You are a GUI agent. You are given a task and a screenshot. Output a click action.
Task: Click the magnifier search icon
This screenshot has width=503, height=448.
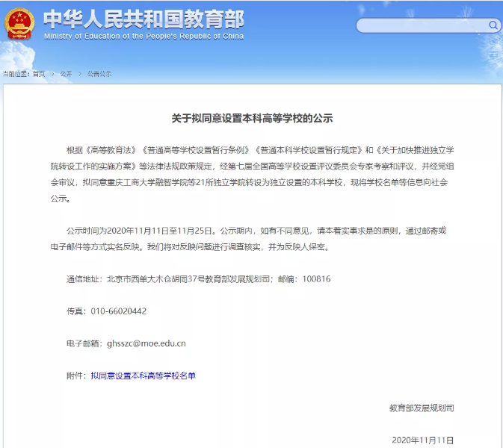click(494, 25)
